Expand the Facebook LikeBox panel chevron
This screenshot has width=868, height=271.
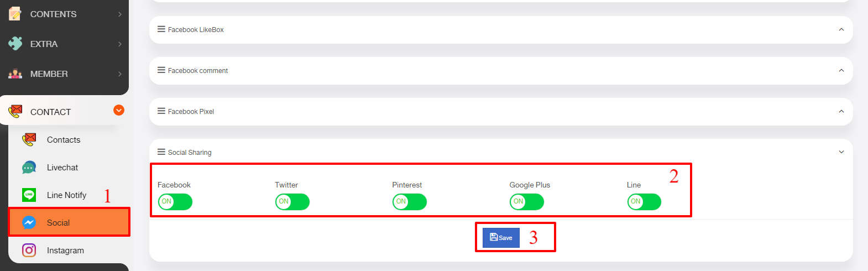[x=841, y=30]
